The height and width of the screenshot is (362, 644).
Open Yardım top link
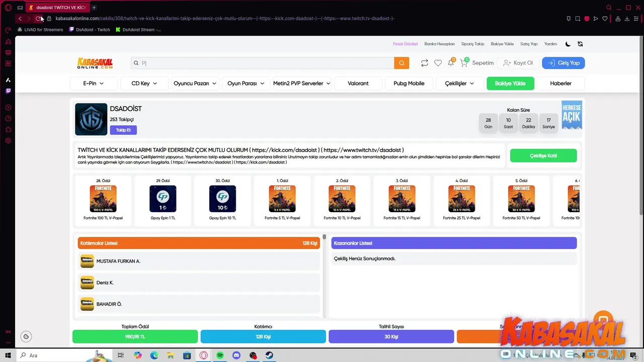(x=550, y=44)
